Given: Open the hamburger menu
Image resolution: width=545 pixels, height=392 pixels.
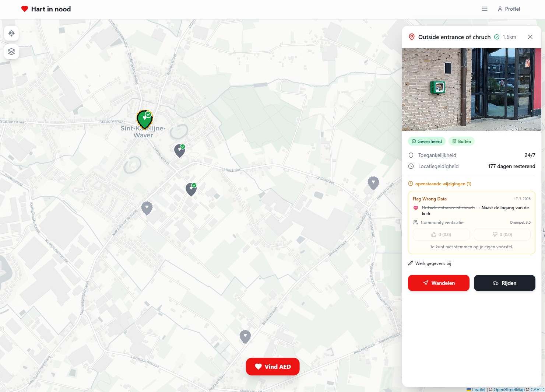Looking at the screenshot, I should 485,9.
